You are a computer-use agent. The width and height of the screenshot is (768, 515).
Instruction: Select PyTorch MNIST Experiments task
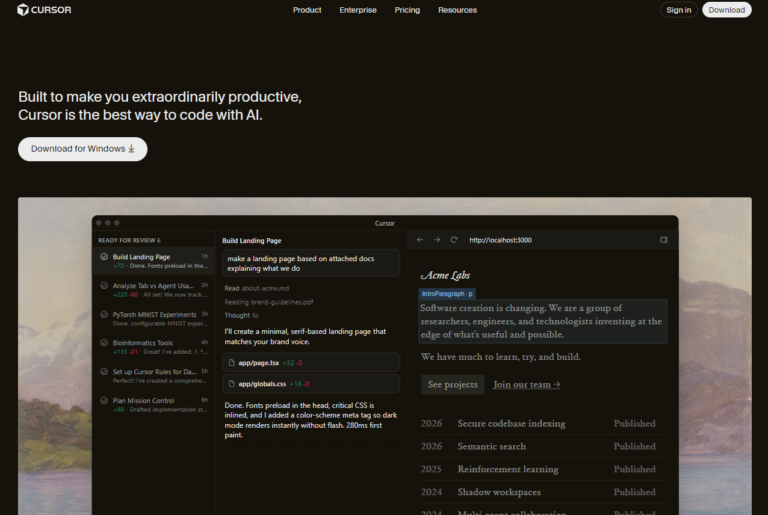154,319
